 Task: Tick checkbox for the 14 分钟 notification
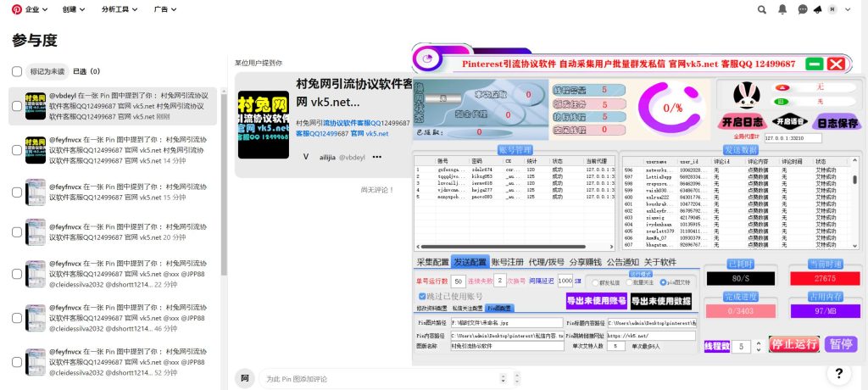17,150
